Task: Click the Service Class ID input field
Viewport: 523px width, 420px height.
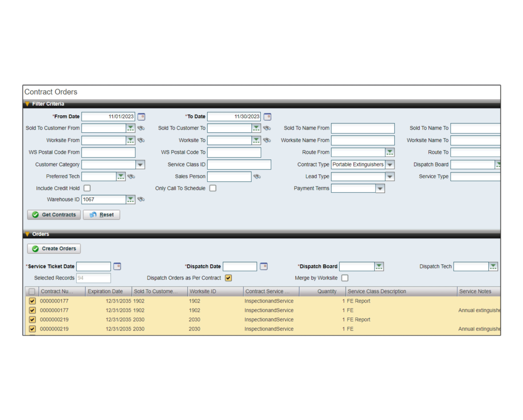Action: 239,165
